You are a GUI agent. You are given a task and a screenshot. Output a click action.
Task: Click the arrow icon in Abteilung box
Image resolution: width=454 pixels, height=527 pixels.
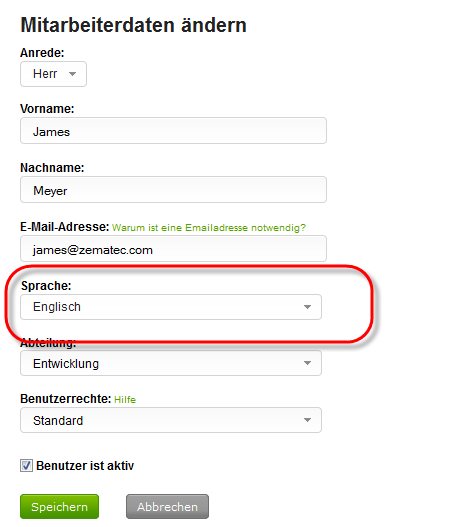307,363
